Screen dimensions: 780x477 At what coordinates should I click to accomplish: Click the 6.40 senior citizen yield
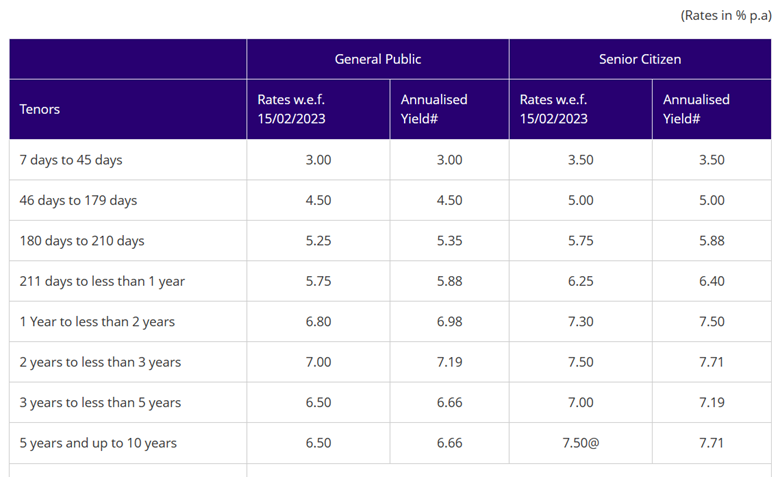click(712, 281)
